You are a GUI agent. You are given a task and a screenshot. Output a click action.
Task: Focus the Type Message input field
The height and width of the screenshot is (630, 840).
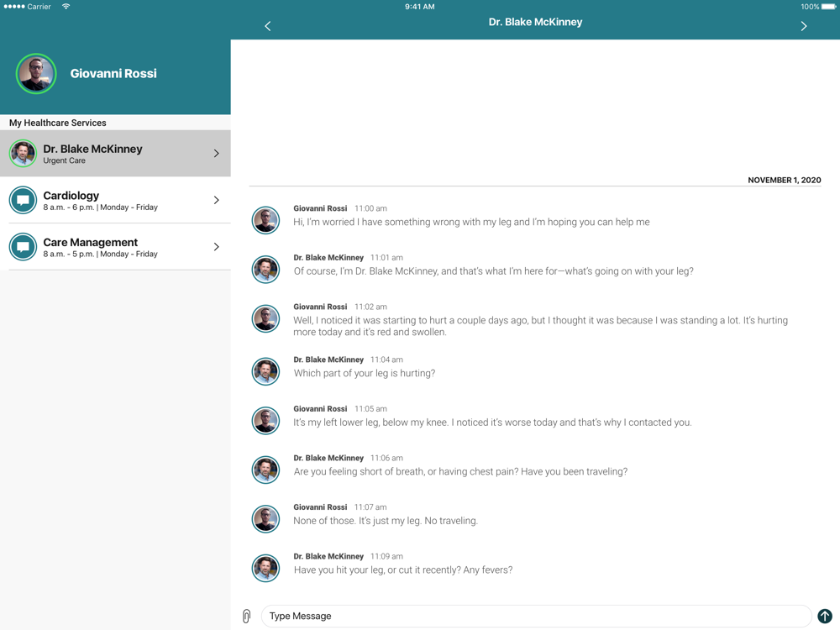pos(536,616)
